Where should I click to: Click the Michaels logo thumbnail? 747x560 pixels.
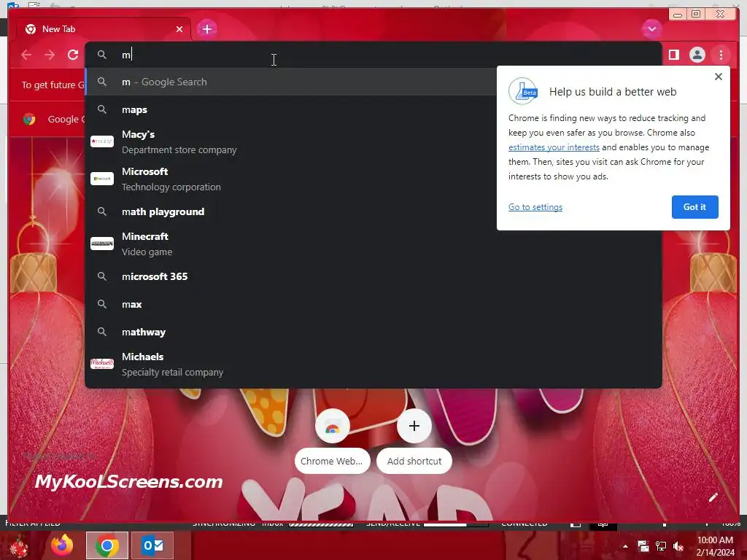tap(102, 363)
